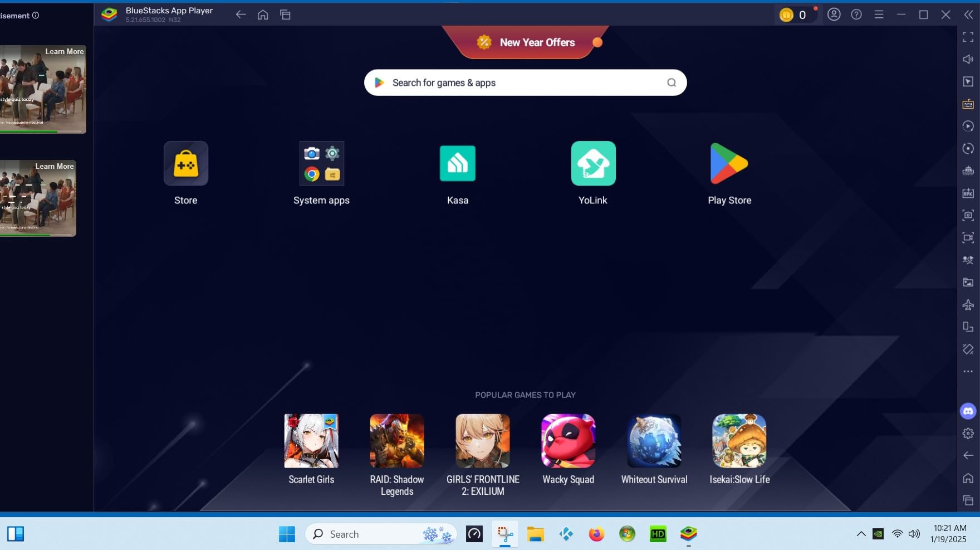
Task: Click the Install APK sidebar icon
Action: pyautogui.click(x=968, y=193)
